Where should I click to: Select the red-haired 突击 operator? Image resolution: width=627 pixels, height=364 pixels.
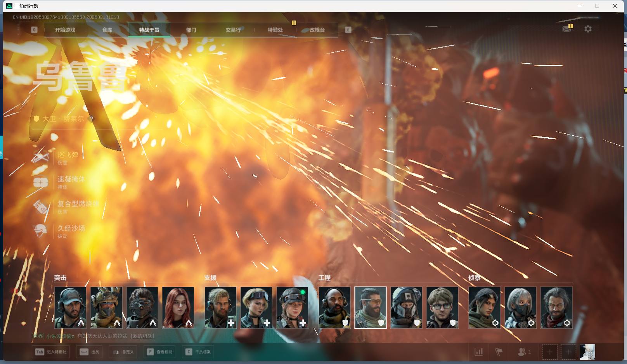pos(178,308)
